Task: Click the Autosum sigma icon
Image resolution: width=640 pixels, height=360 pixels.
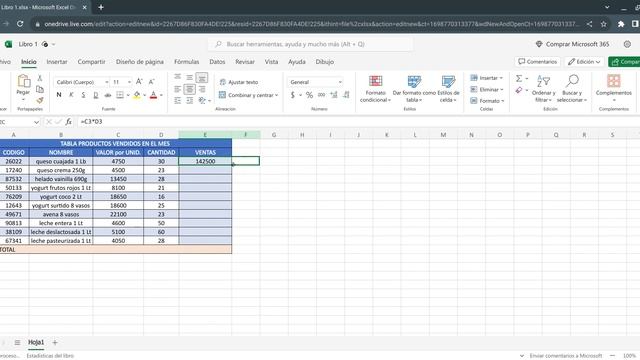Action: pyautogui.click(x=519, y=78)
